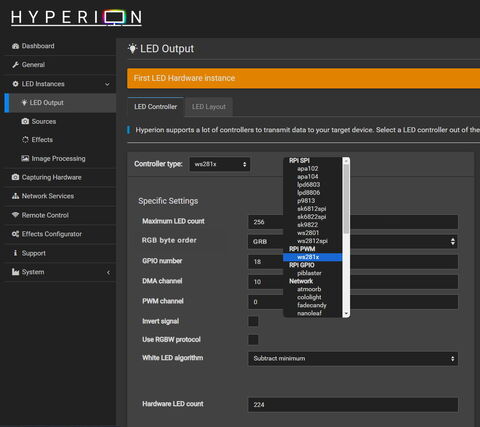
Task: Toggle the Use RGBW protocol checkbox
Action: [253, 340]
